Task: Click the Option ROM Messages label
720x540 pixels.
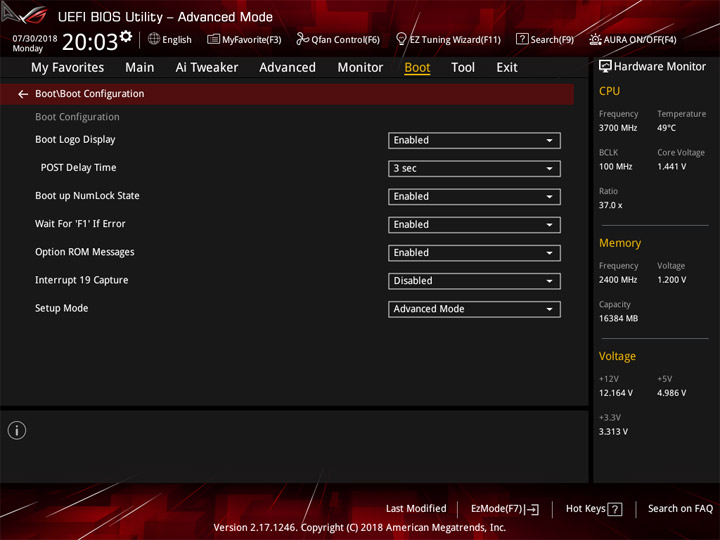Action: pos(85,252)
